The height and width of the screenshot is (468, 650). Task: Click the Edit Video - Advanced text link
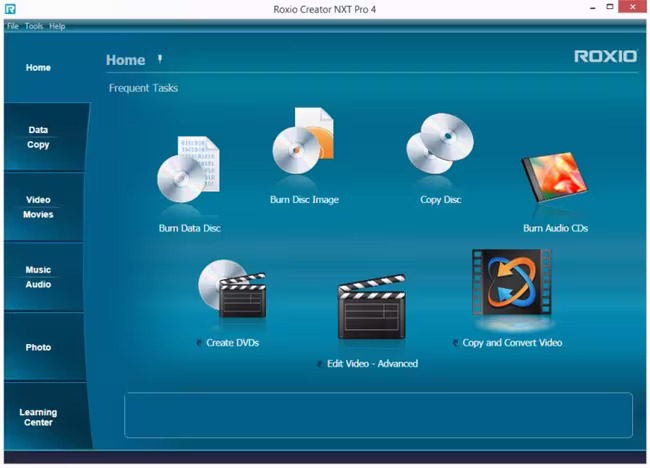coord(372,364)
